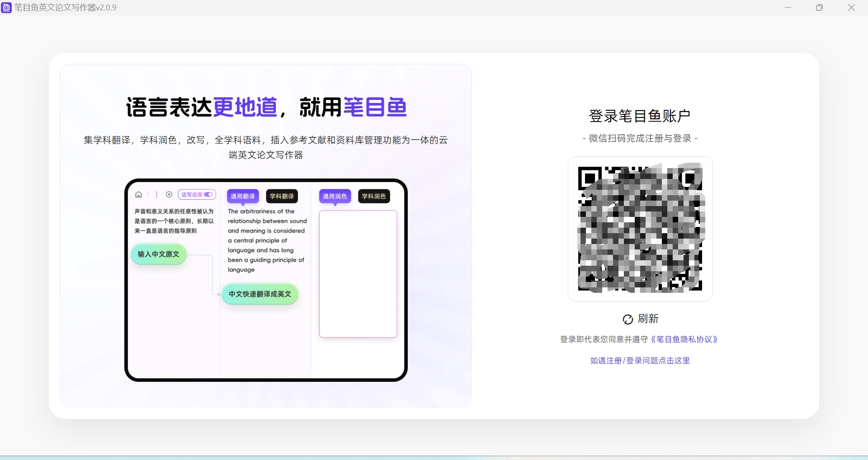The height and width of the screenshot is (460, 868).
Task: Click the plus icon to add new document
Action: click(169, 194)
